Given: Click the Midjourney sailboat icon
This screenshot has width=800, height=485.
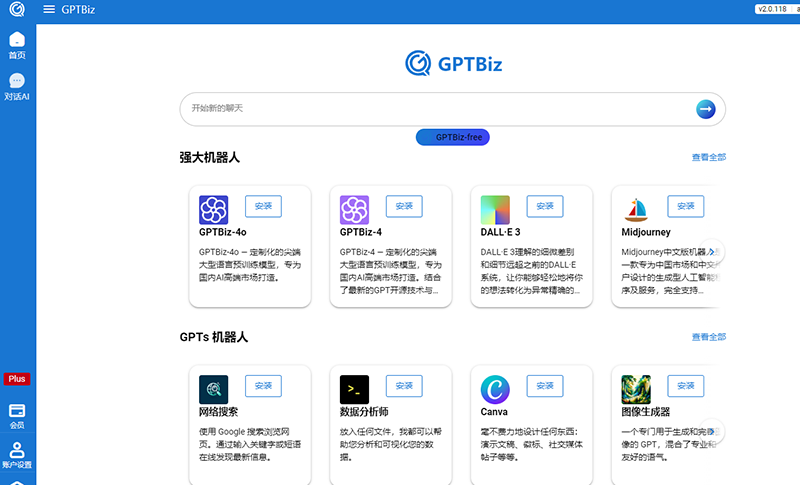Looking at the screenshot, I should pyautogui.click(x=636, y=210).
